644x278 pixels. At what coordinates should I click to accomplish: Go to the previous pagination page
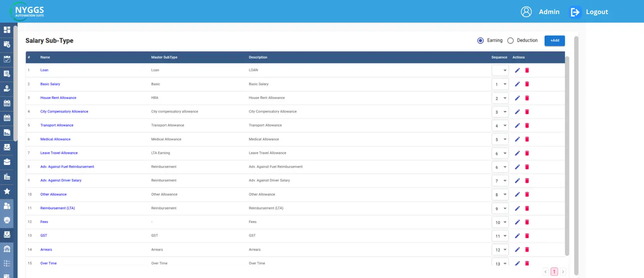(x=545, y=272)
